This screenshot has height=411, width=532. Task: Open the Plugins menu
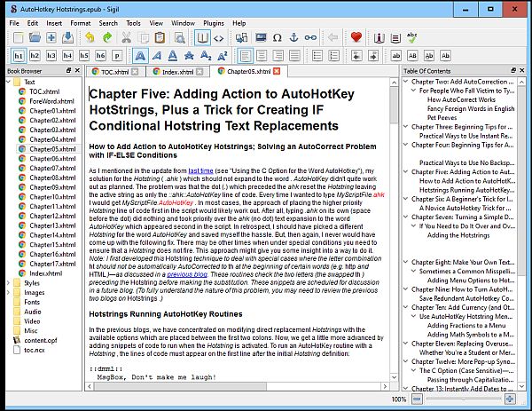[x=214, y=23]
